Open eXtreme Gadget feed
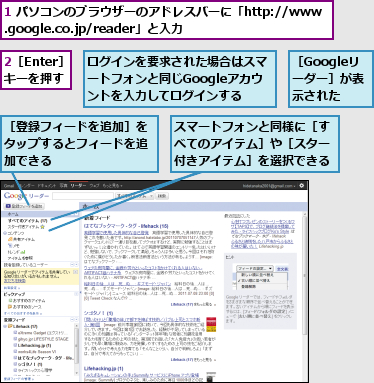374x383 pixels. click(x=43, y=333)
